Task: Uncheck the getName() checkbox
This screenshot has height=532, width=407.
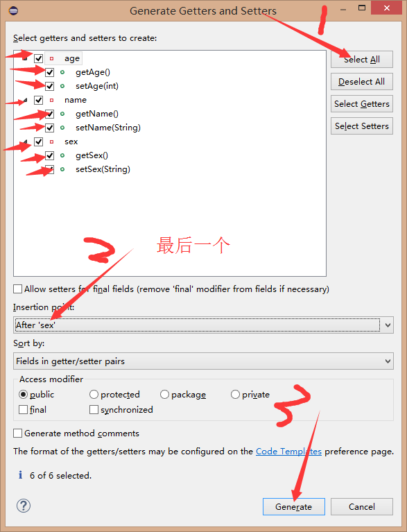Action: pyautogui.click(x=49, y=114)
